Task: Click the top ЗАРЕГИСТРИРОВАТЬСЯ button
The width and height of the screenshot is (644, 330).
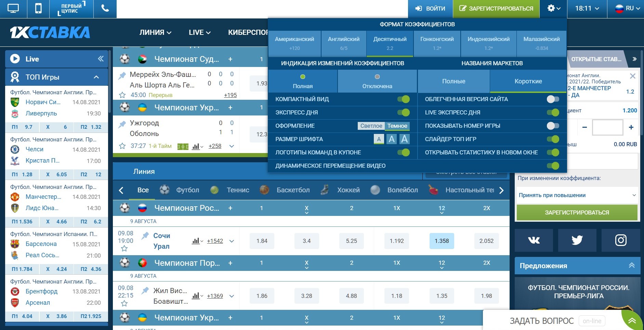Action: 496,9
